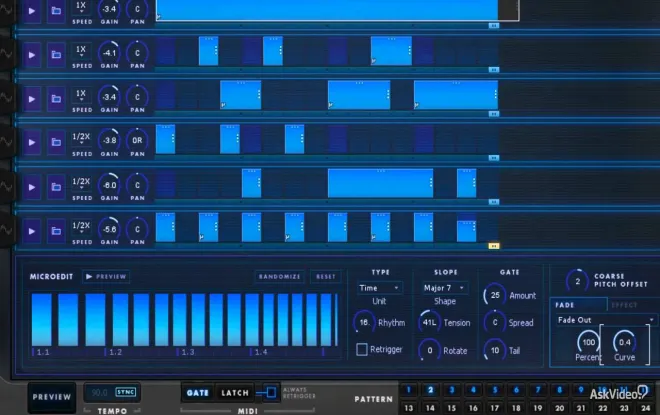Click the Rotate knob set to 0
The width and height of the screenshot is (660, 415).
pos(429,350)
